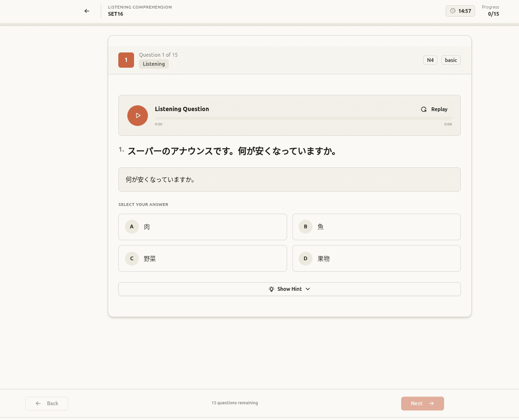Click the SET16 title

click(x=115, y=14)
